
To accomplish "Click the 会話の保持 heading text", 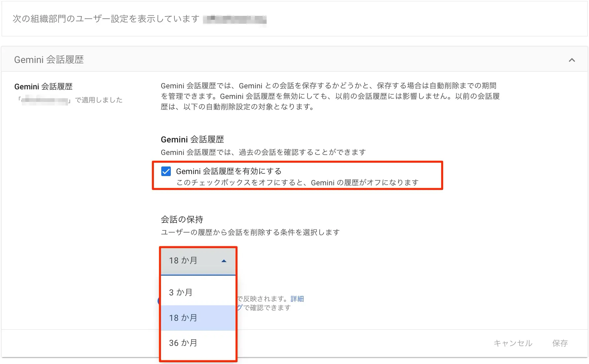I will click(x=182, y=220).
